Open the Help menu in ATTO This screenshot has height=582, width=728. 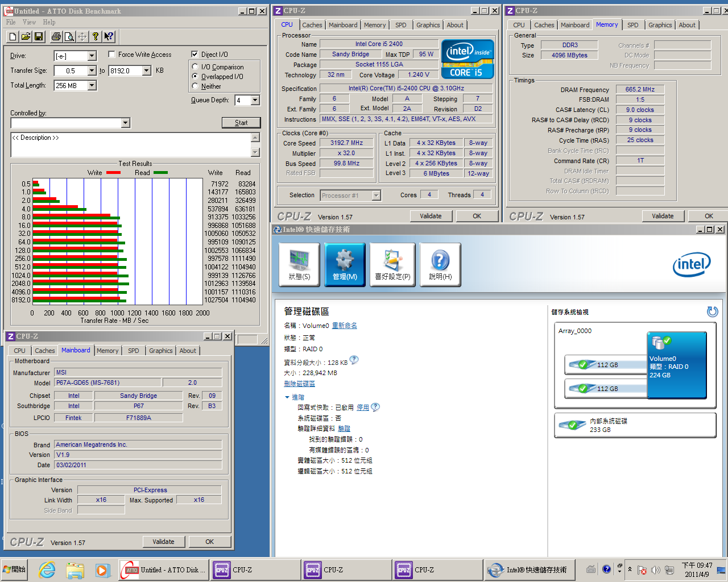(x=49, y=22)
